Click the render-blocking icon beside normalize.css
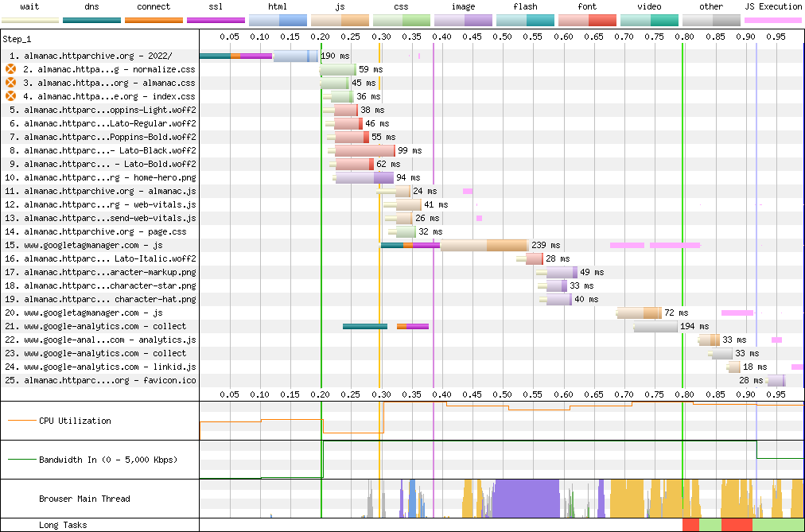The height and width of the screenshot is (532, 805). click(11, 69)
